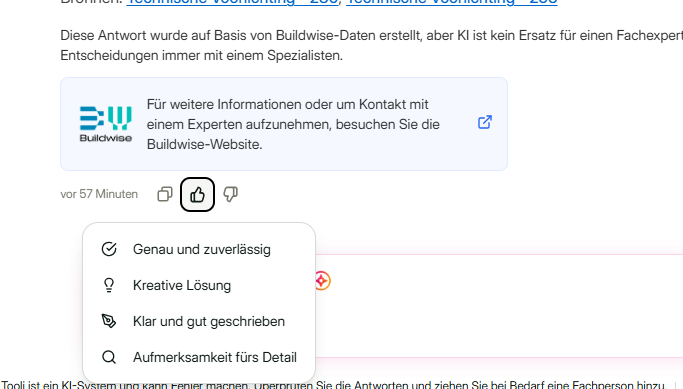683x389 pixels.
Task: Click the pink-bordered message input field
Action: 499,306
